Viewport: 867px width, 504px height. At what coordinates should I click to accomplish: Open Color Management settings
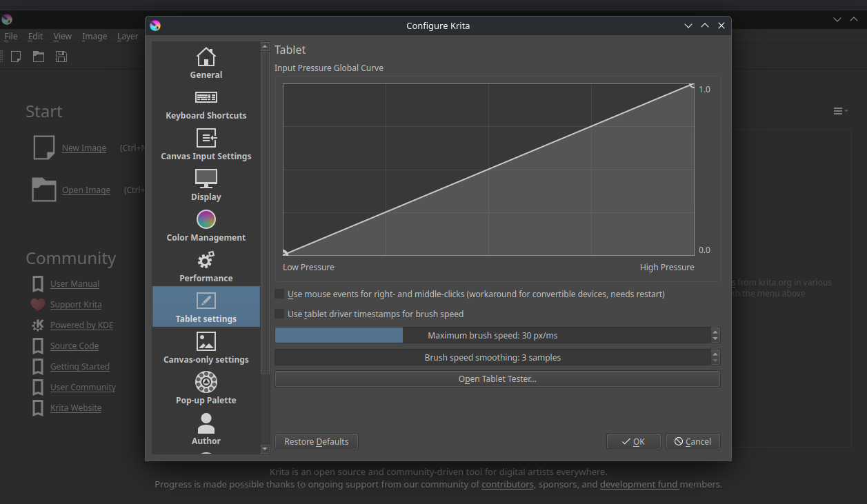click(x=206, y=225)
